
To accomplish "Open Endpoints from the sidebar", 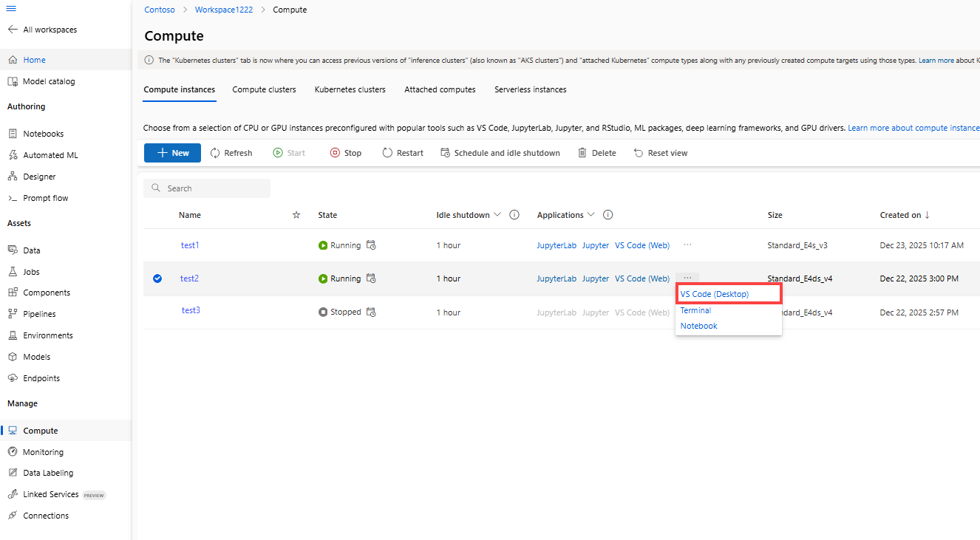I will pyautogui.click(x=13, y=377).
